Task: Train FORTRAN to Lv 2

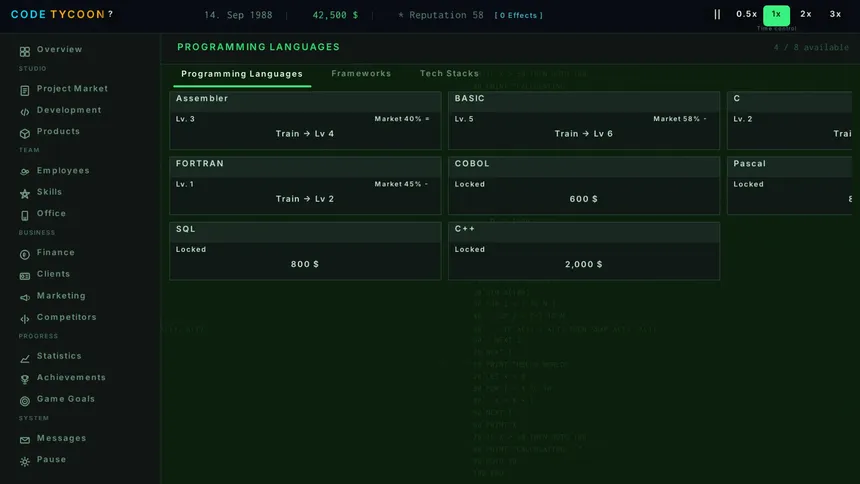Action: [x=305, y=199]
